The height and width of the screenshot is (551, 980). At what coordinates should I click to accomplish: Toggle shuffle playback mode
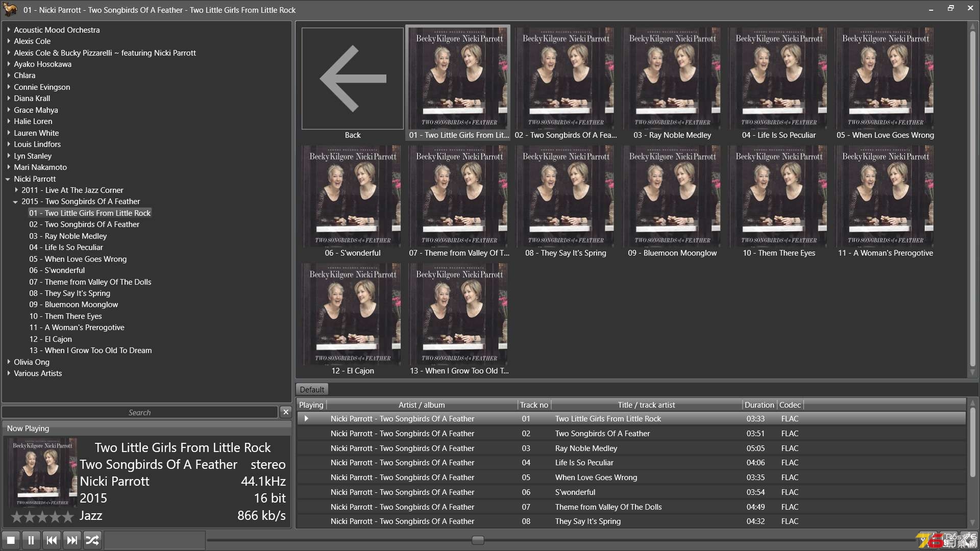tap(92, 540)
